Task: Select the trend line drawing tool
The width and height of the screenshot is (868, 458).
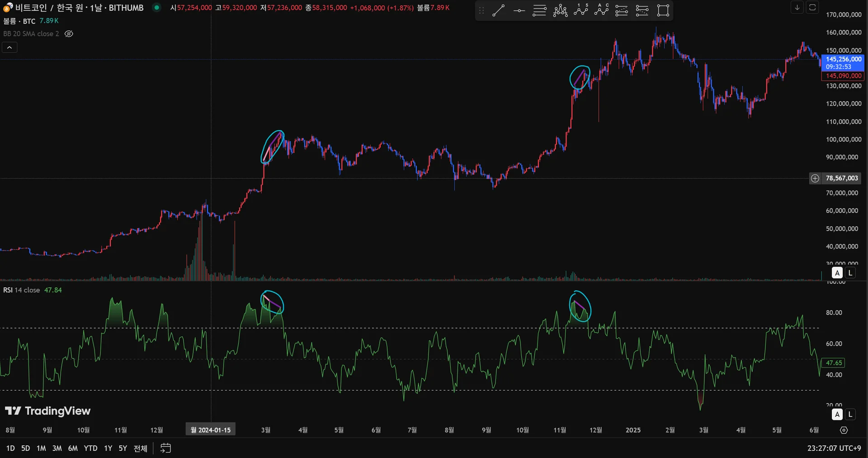Action: click(498, 10)
